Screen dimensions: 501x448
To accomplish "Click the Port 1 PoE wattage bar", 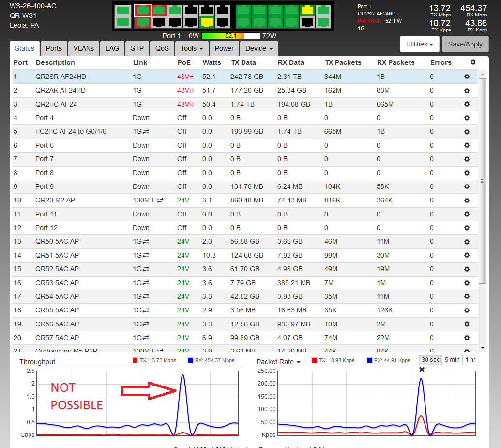I will point(231,36).
